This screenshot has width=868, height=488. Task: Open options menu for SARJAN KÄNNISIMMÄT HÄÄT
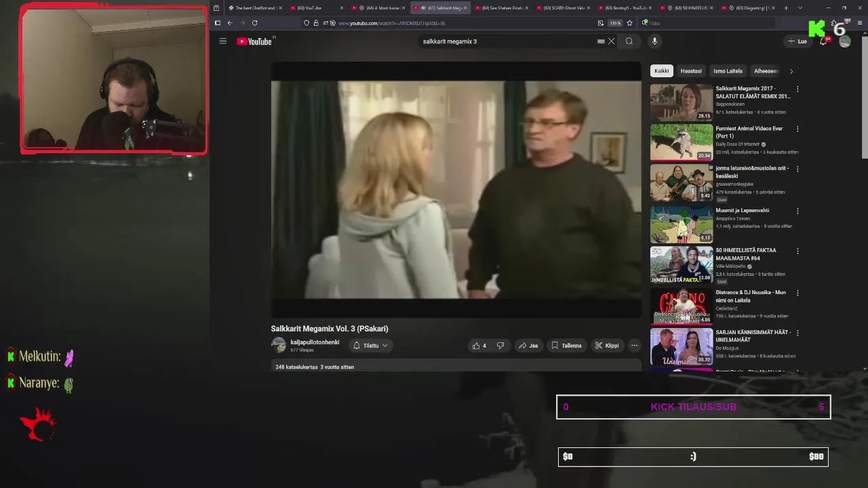(x=797, y=333)
